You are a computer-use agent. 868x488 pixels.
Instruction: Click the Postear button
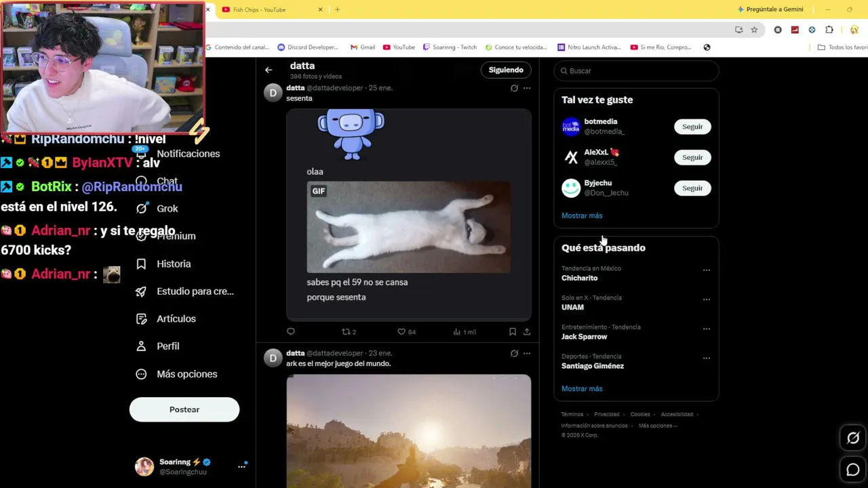point(184,409)
